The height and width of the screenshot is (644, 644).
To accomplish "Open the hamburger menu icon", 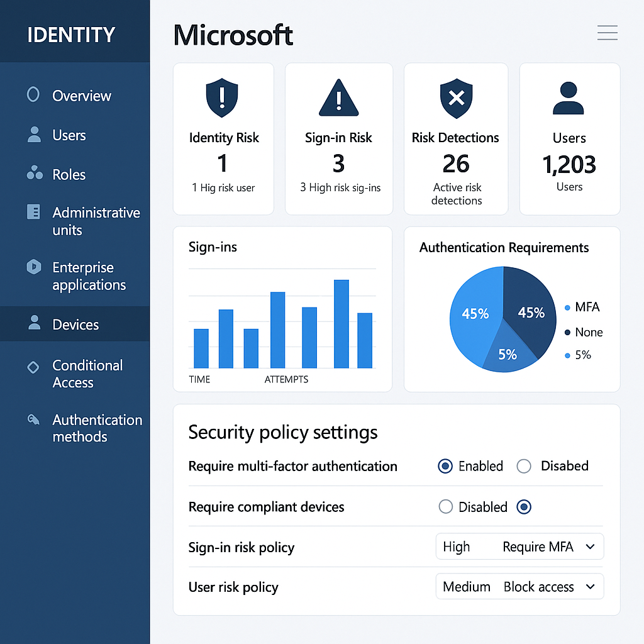I will pyautogui.click(x=607, y=33).
